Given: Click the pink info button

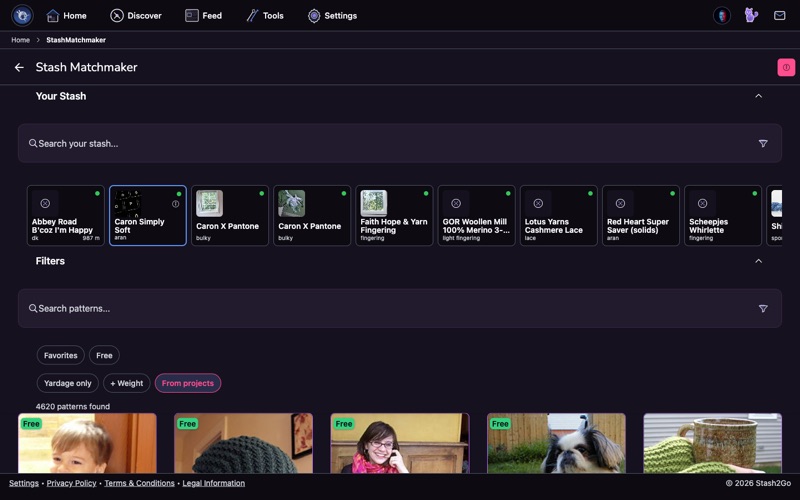Looking at the screenshot, I should click(x=786, y=67).
